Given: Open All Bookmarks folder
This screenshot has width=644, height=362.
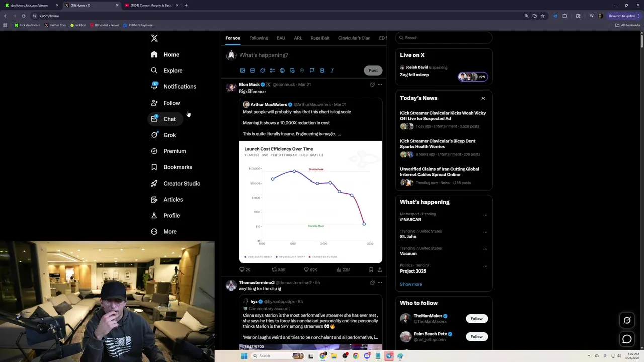Looking at the screenshot, I should point(628,25).
